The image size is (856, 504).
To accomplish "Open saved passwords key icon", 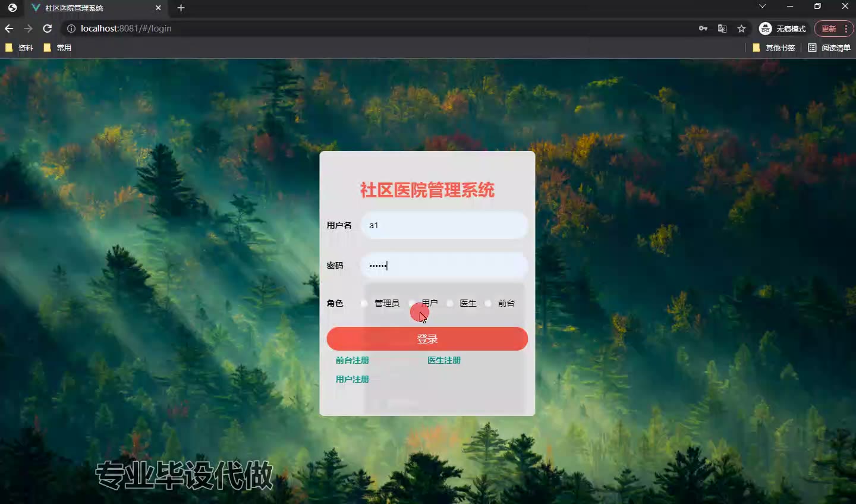I will coord(703,29).
